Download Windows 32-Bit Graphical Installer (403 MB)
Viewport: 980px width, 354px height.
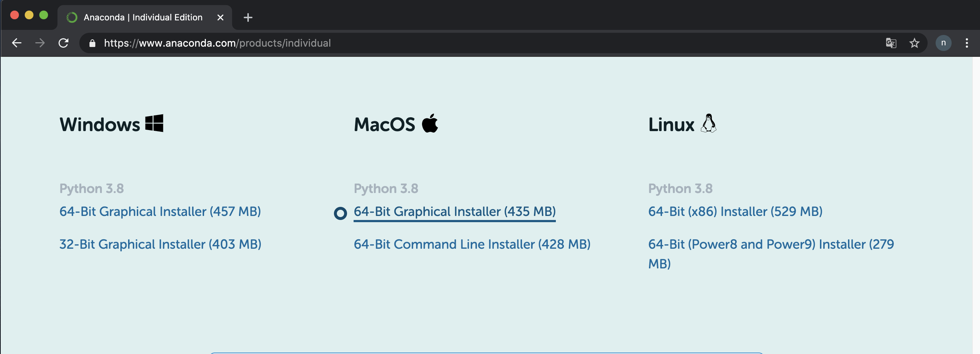[160, 244]
